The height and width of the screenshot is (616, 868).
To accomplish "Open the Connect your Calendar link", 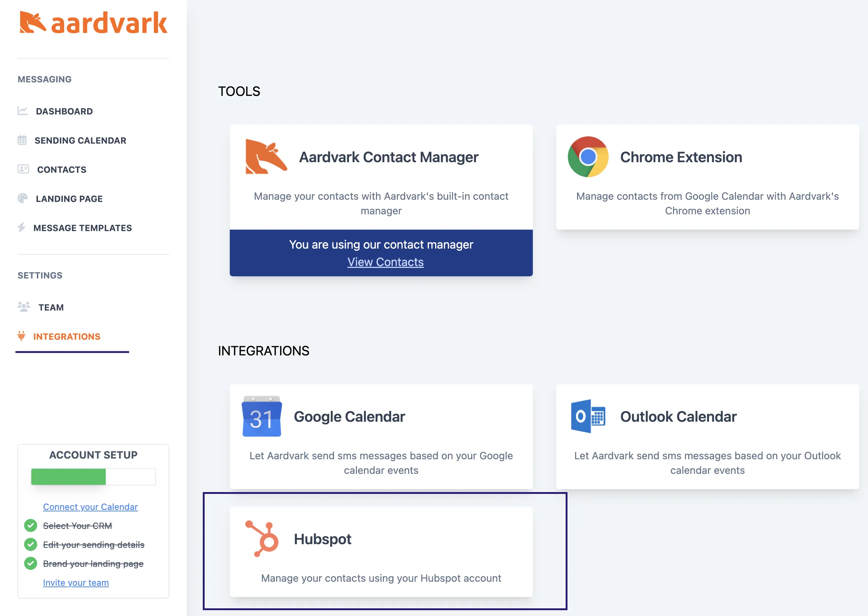I will click(x=90, y=507).
